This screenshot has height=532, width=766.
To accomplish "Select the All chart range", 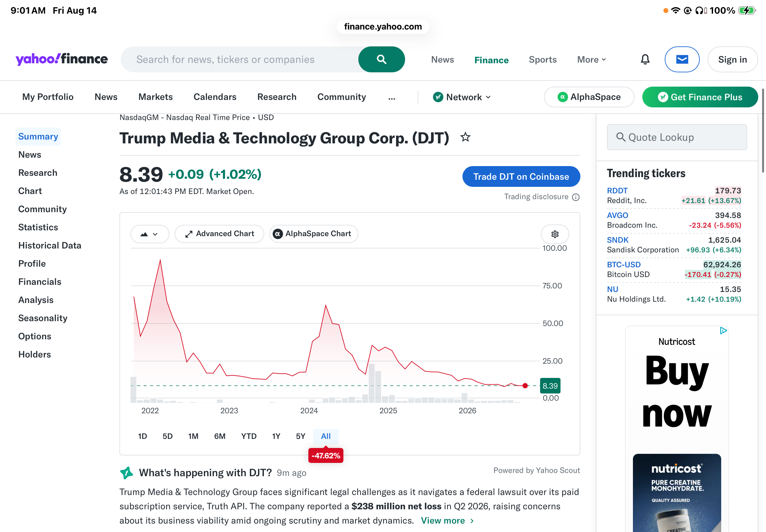I will coord(326,436).
